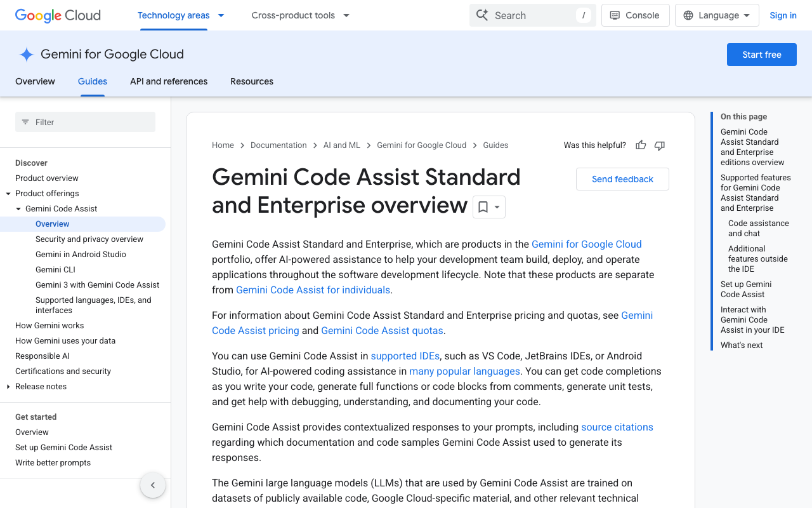Click the search sparkle icon
This screenshot has width=812, height=508.
482,15
